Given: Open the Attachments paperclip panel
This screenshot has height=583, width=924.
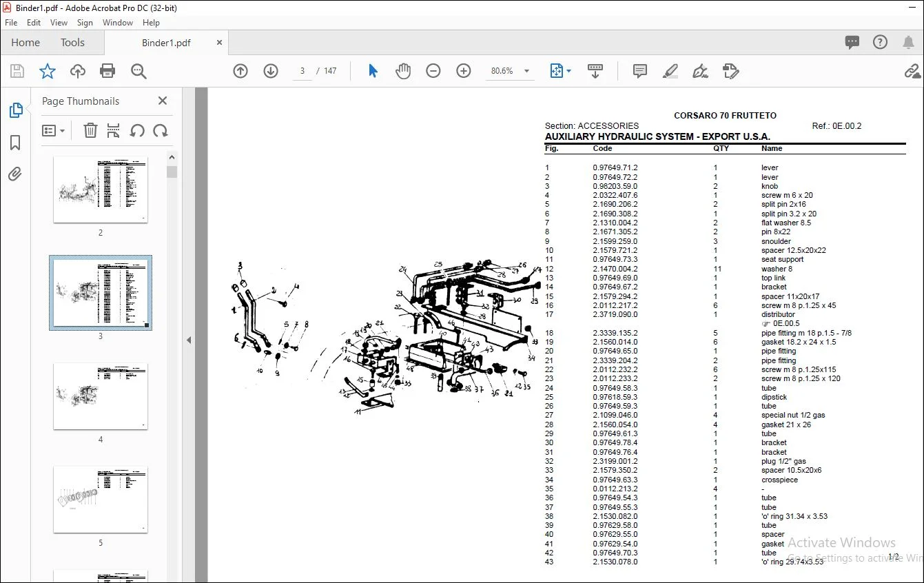Looking at the screenshot, I should pos(15,174).
